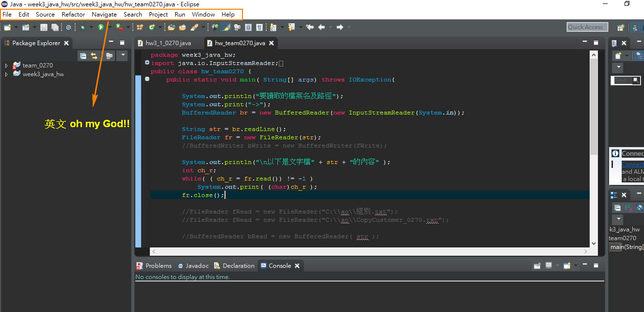The height and width of the screenshot is (312, 644).
Task: Toggle Block Selection Mode
Action: click(x=248, y=27)
